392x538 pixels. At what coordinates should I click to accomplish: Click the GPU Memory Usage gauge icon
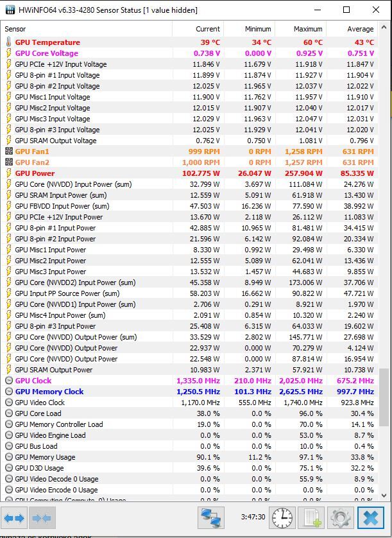click(x=9, y=457)
